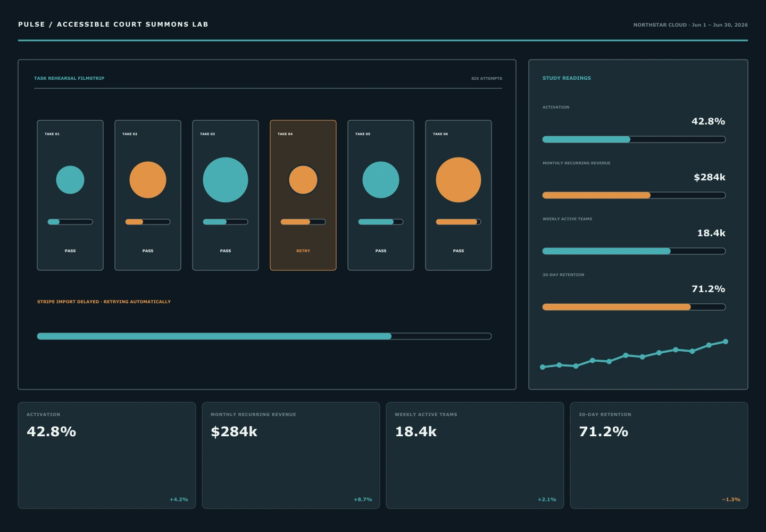Open the Activation 42.8% summary card
766x532 pixels.
[x=107, y=455]
